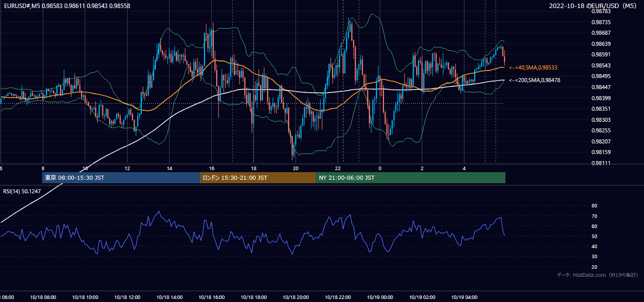644x302 pixels.
Task: Click the 10/19 04:00 date axis label
Action: tap(464, 297)
